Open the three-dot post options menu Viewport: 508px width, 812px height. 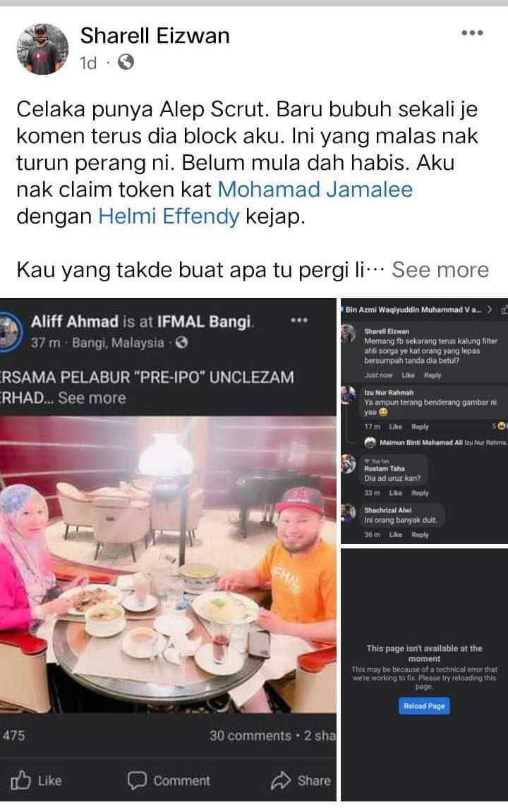pos(472,32)
